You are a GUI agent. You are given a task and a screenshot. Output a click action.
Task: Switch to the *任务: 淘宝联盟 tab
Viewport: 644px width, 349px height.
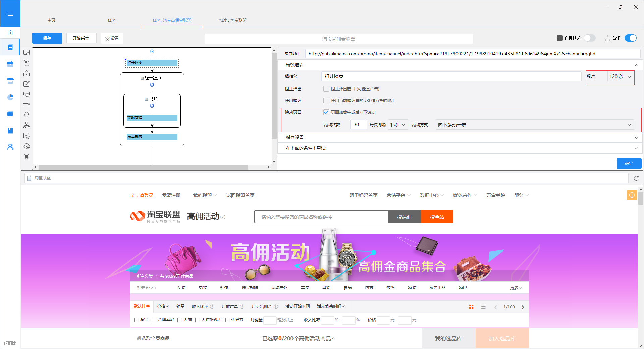tap(232, 20)
